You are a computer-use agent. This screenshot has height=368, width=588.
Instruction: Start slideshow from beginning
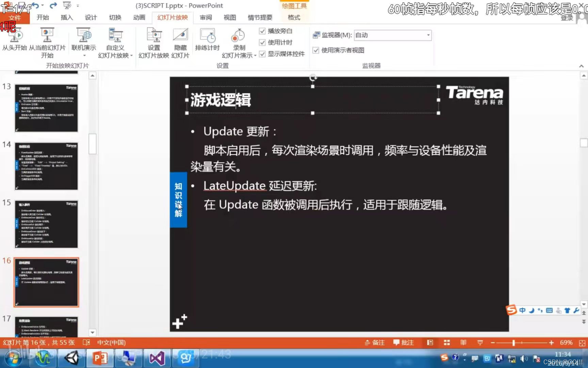pos(14,41)
